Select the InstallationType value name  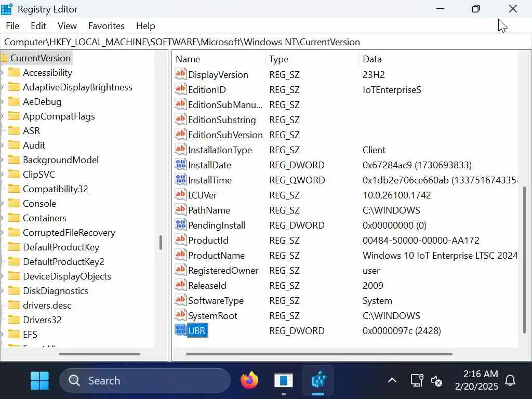click(220, 150)
